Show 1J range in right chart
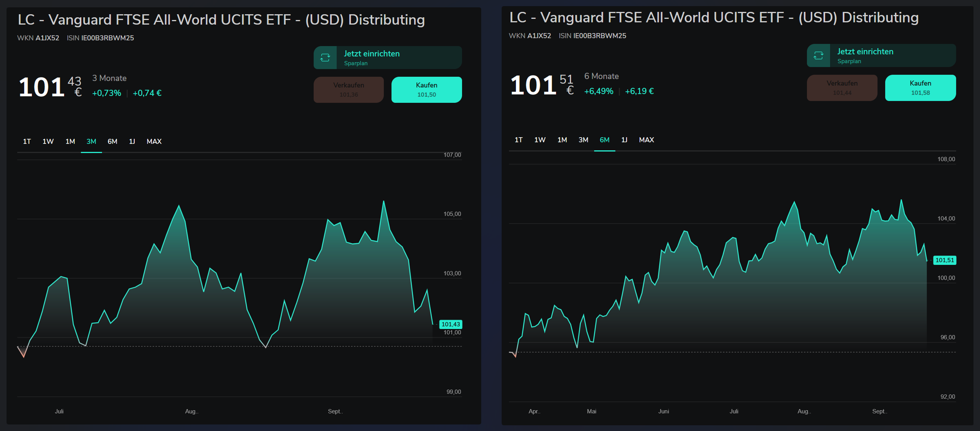 pos(624,140)
